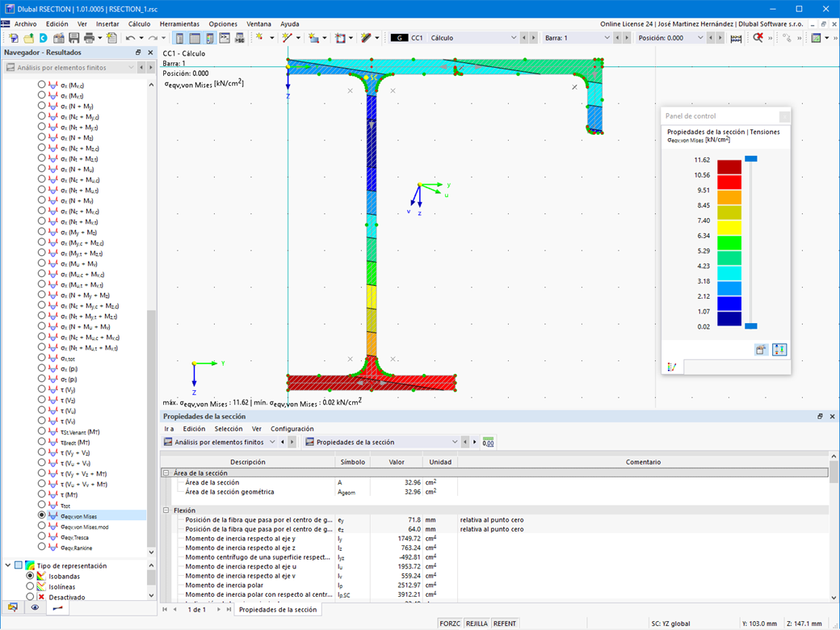Click the element tool with pencil icon

tap(367, 38)
